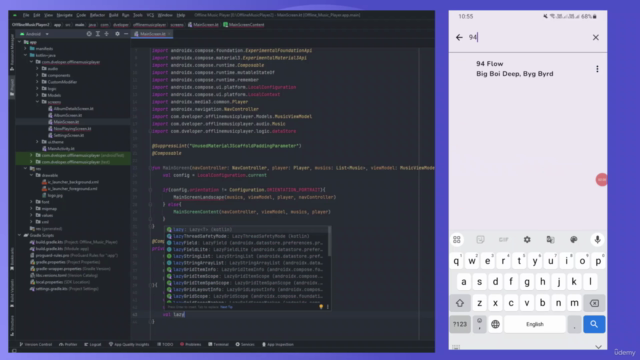Open the Build Variants side tool window
The height and width of the screenshot is (360, 640).
click(x=12, y=293)
